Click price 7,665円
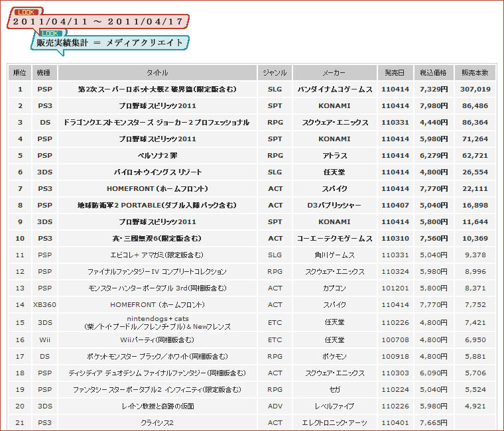 click(x=434, y=423)
